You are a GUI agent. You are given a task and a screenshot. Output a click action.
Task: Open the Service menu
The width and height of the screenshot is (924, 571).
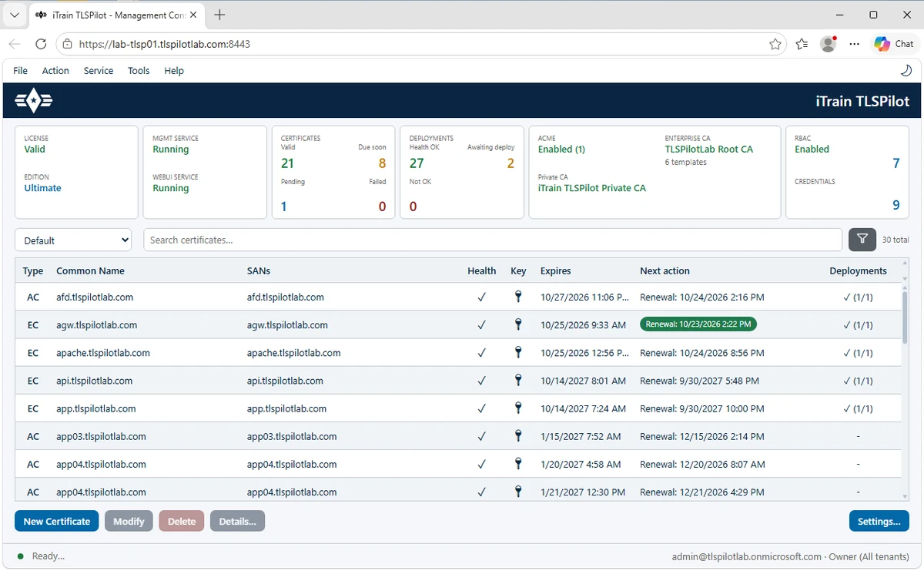99,70
